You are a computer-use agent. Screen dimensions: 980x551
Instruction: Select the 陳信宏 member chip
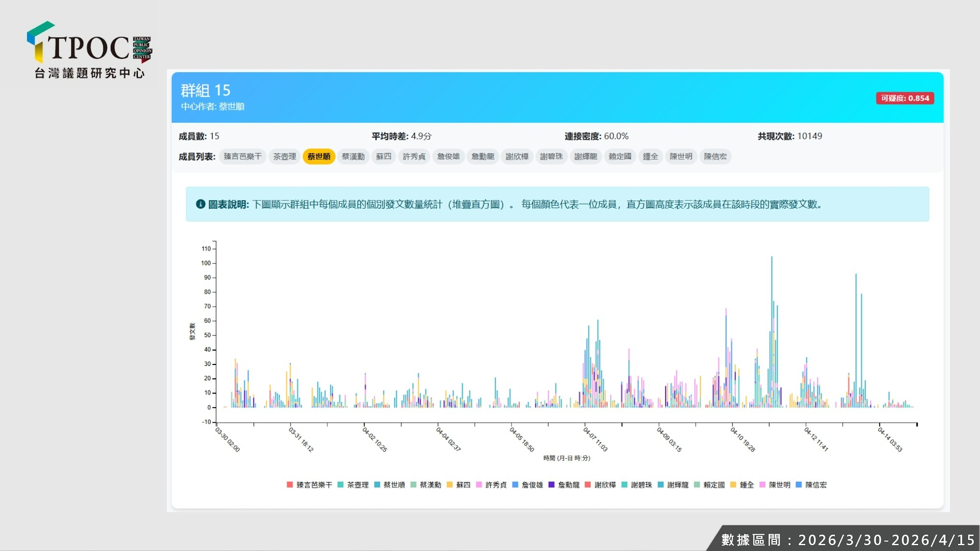[715, 156]
